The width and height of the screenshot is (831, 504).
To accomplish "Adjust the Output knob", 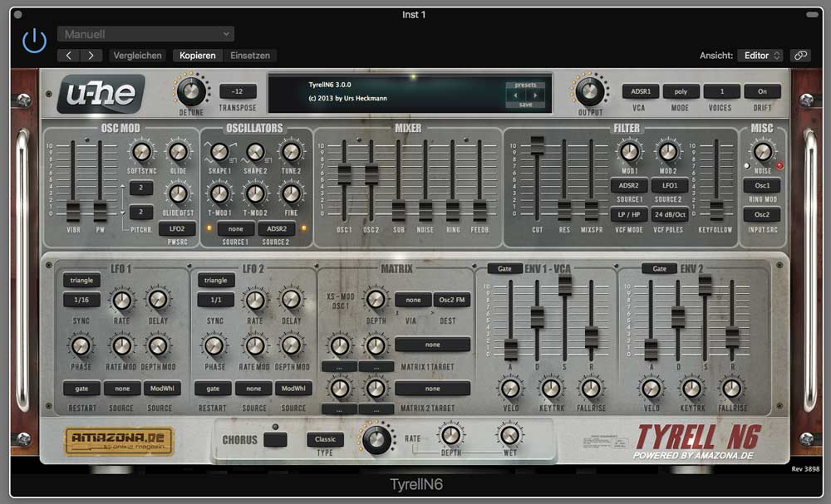I will tap(589, 91).
